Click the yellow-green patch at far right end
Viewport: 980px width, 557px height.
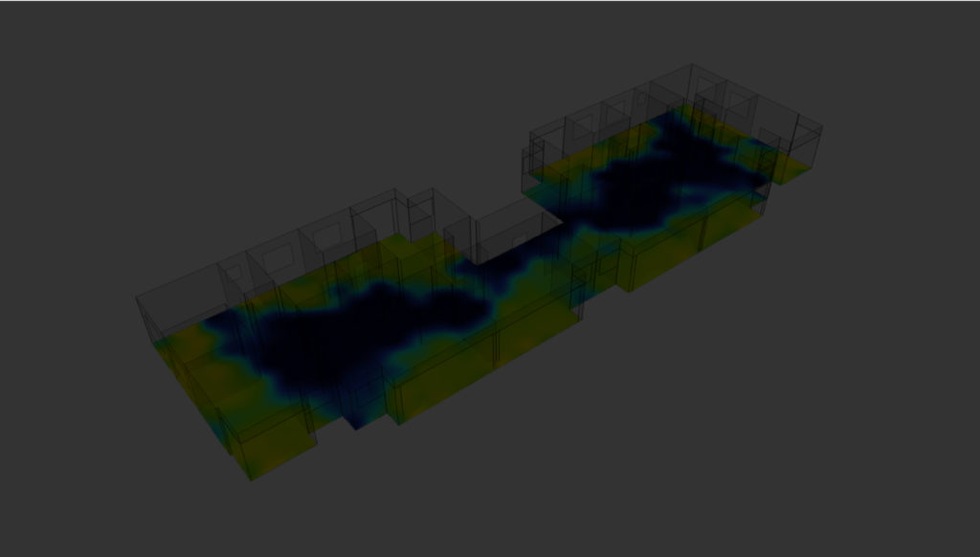(x=790, y=169)
